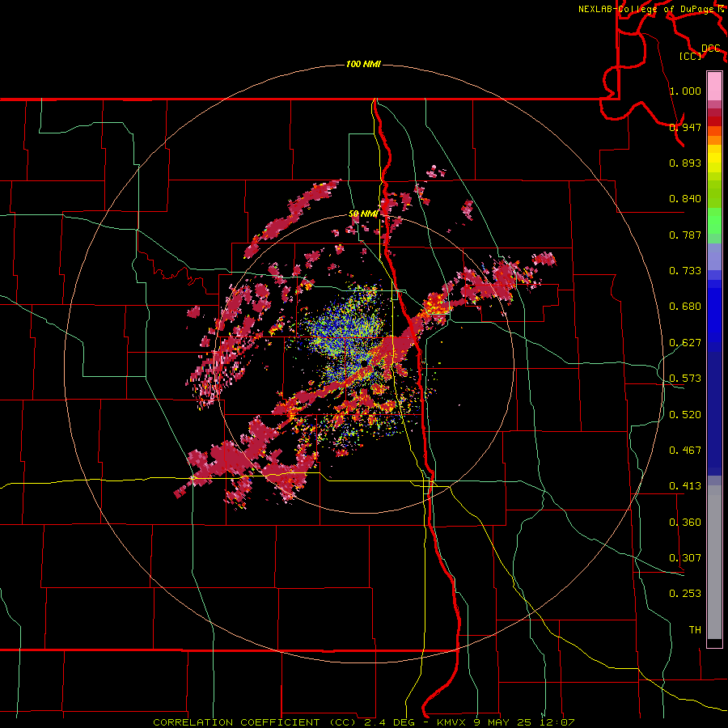Click the 100 NMI range ring label
The image size is (728, 728).
[x=363, y=64]
